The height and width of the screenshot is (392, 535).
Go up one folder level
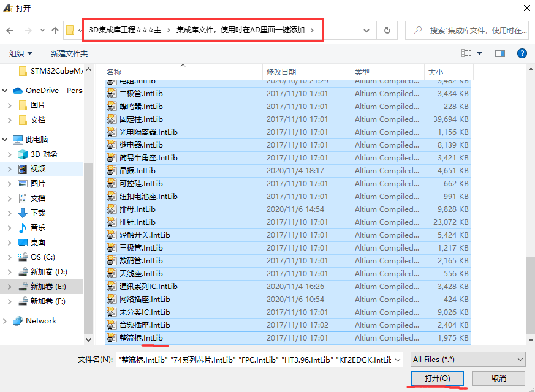point(55,31)
